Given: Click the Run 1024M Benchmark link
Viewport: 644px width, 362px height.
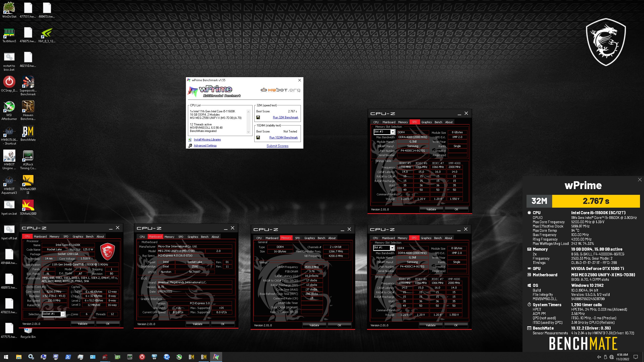Looking at the screenshot, I should [x=284, y=138].
